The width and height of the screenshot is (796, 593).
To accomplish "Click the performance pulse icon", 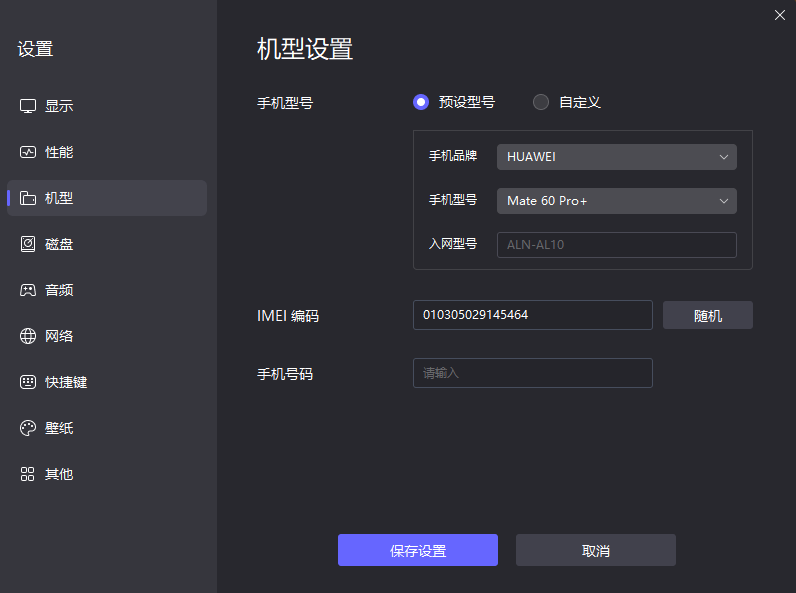I will (28, 152).
